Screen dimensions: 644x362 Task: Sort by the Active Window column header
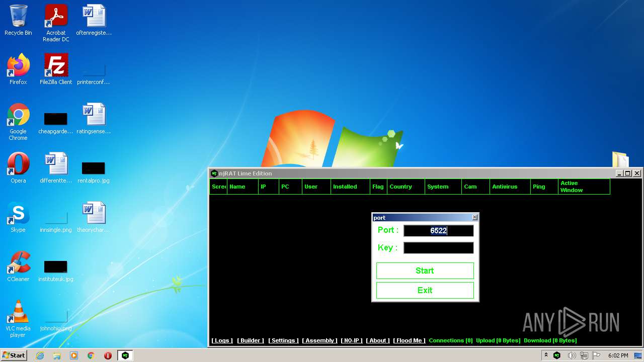pos(584,187)
